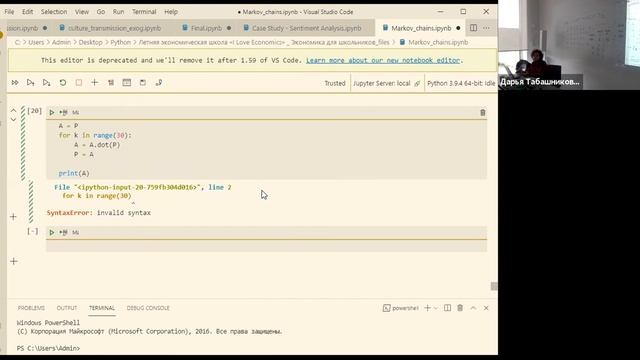Select the powershell terminal entry
Viewport: 640px width, 360px height.
401,308
